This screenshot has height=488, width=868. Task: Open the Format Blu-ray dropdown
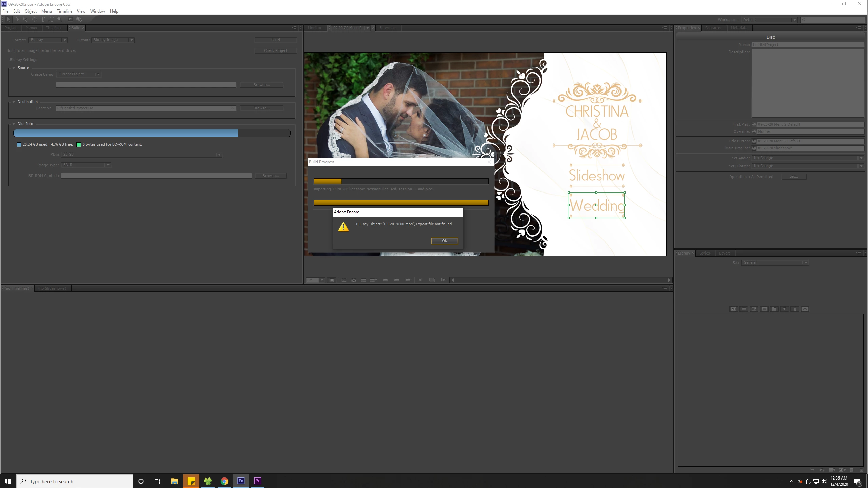[x=48, y=40]
